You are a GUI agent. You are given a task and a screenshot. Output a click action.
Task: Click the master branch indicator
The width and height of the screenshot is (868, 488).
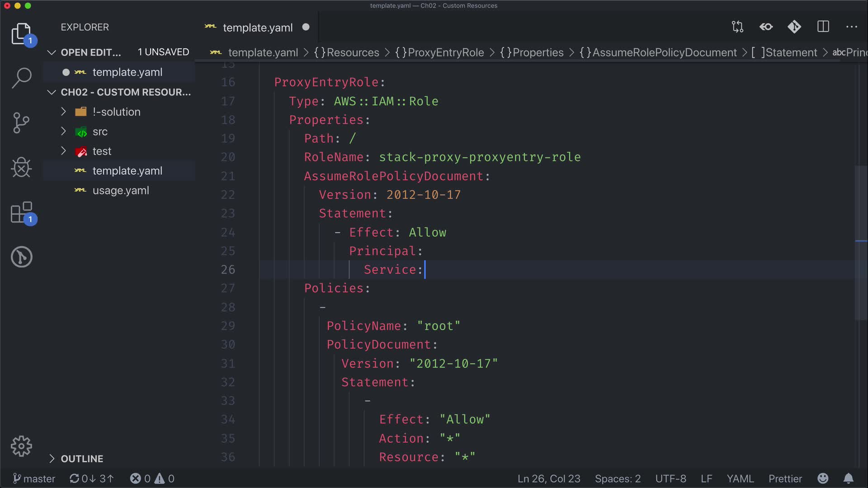point(34,479)
